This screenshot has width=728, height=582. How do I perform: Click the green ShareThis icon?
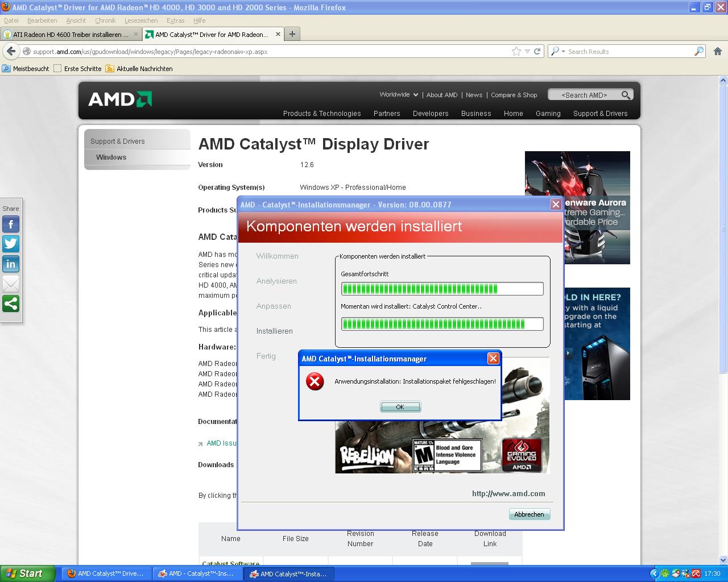coord(11,304)
